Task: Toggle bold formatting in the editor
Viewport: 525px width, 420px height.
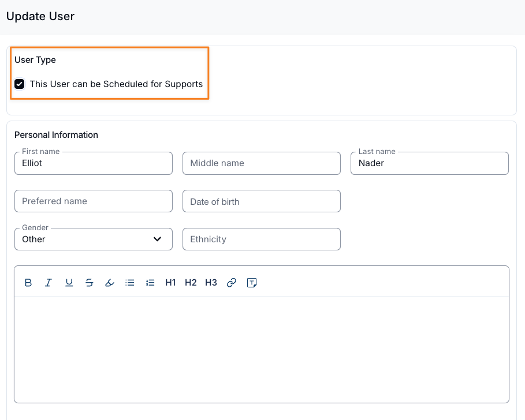Action: coord(28,283)
